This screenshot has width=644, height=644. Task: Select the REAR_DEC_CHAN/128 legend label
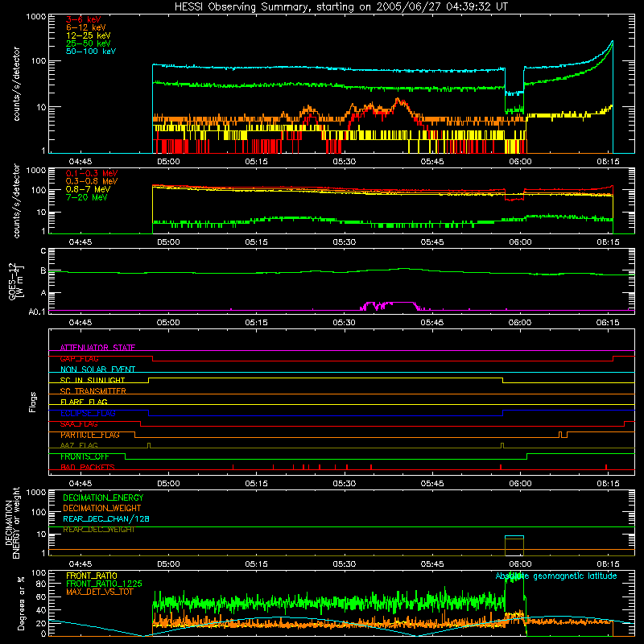(x=106, y=518)
